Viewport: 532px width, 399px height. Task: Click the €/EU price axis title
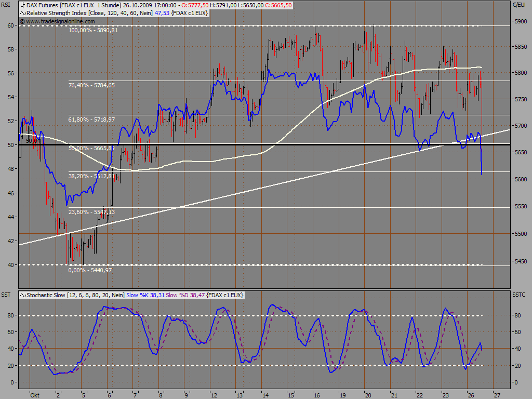coord(519,5)
